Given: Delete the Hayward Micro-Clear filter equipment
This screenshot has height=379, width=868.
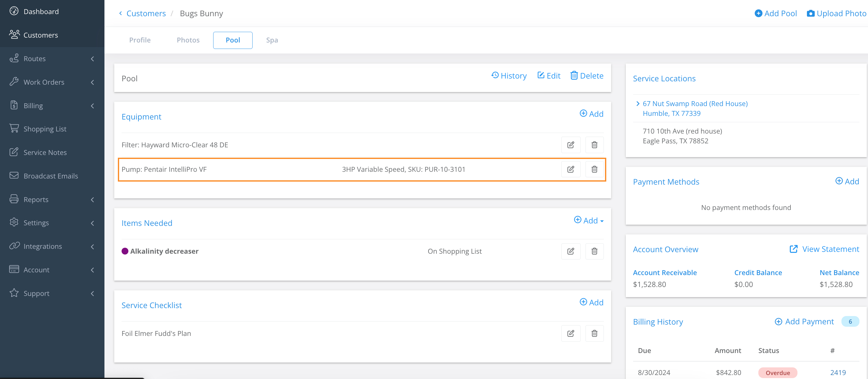Looking at the screenshot, I should tap(594, 145).
